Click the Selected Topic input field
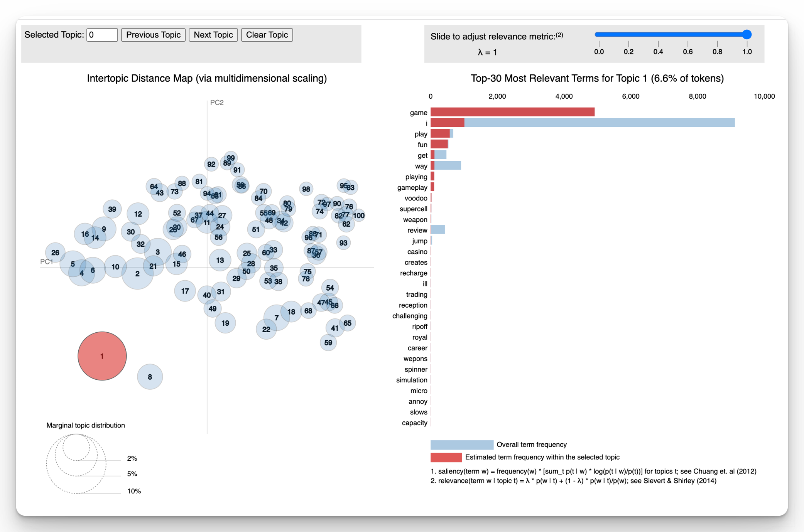The width and height of the screenshot is (804, 532). click(102, 35)
